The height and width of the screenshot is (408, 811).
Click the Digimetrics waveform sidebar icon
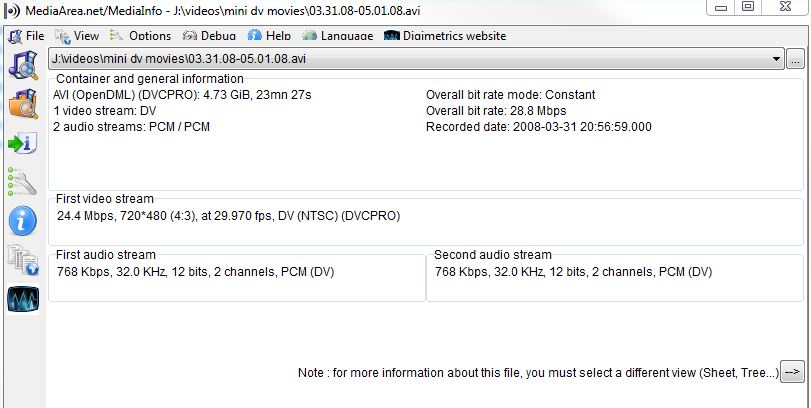click(x=22, y=298)
